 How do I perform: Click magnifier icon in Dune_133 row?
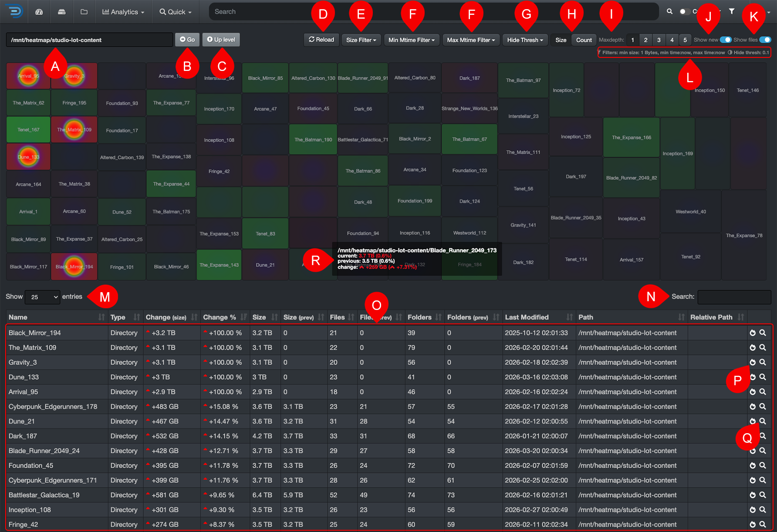click(763, 377)
